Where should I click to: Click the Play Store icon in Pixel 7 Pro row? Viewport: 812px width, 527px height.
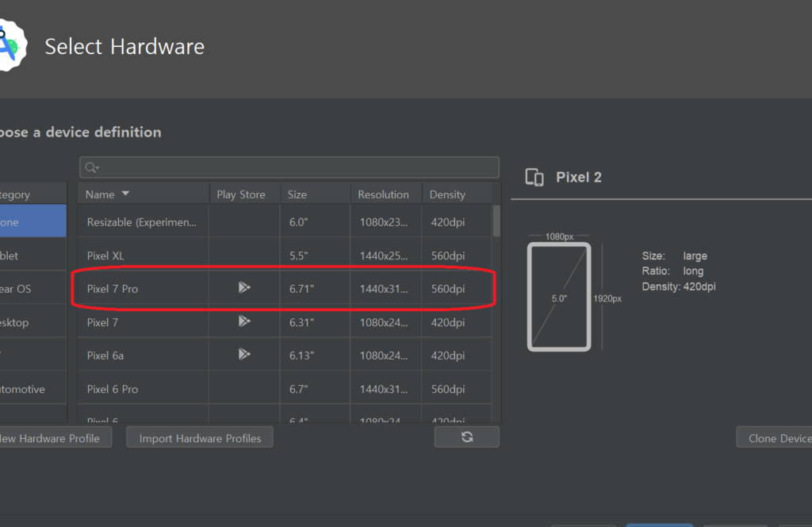pyautogui.click(x=244, y=287)
